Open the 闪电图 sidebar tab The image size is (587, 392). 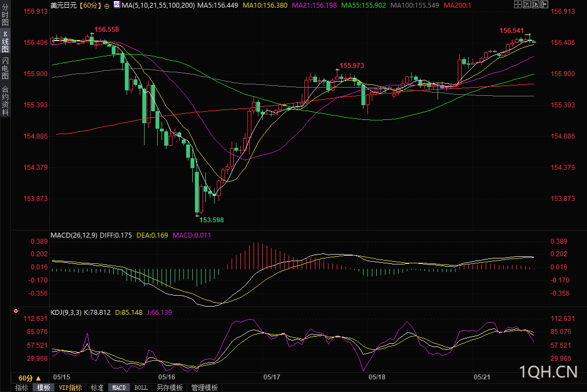pyautogui.click(x=5, y=68)
